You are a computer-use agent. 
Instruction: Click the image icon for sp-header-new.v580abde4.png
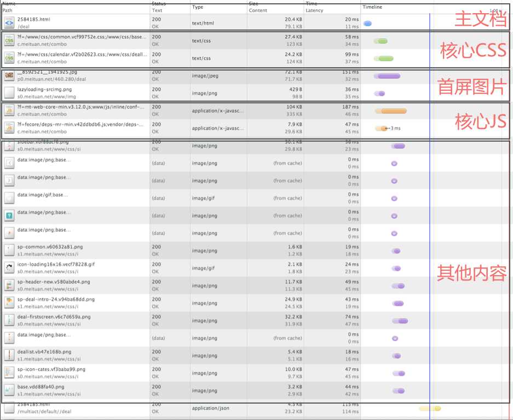coord(9,285)
